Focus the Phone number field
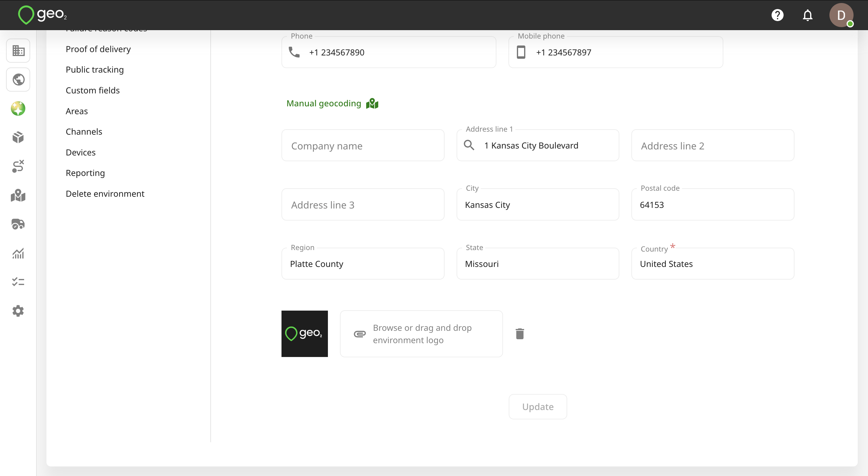This screenshot has height=476, width=868. [389, 52]
